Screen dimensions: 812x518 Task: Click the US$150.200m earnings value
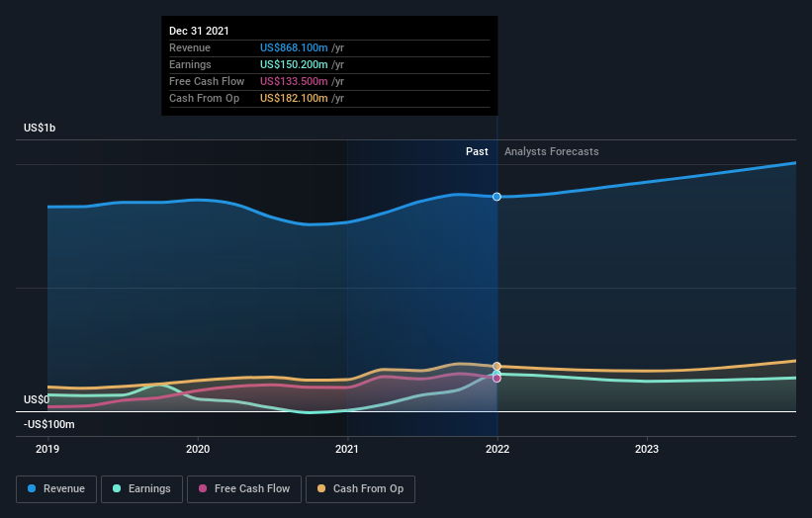coord(294,64)
